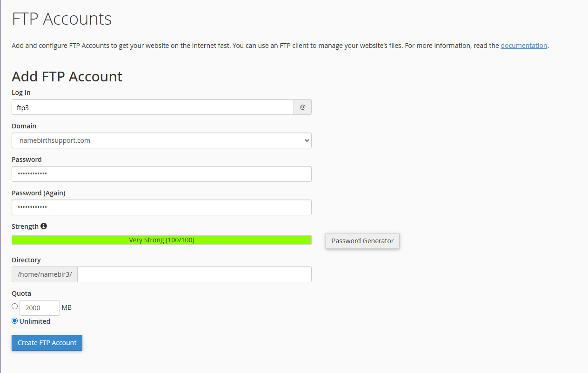Click the /home/namebir3/ directory prefix label
This screenshot has width=588, height=373.
pyautogui.click(x=44, y=274)
